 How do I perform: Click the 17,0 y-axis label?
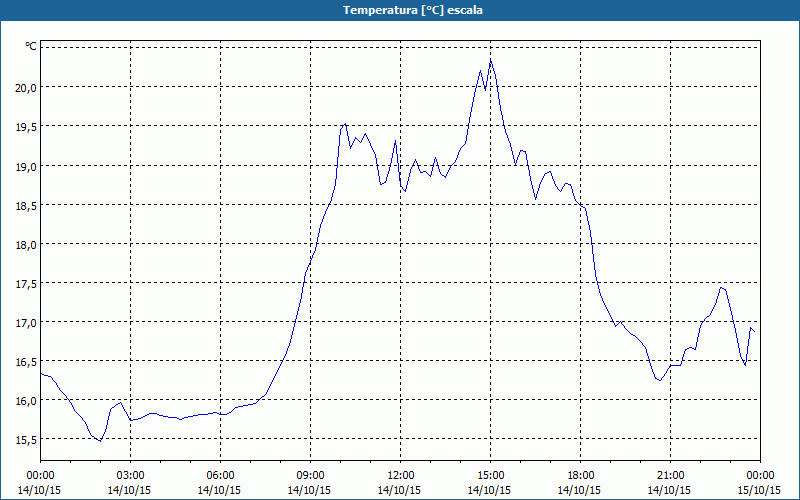pos(27,322)
